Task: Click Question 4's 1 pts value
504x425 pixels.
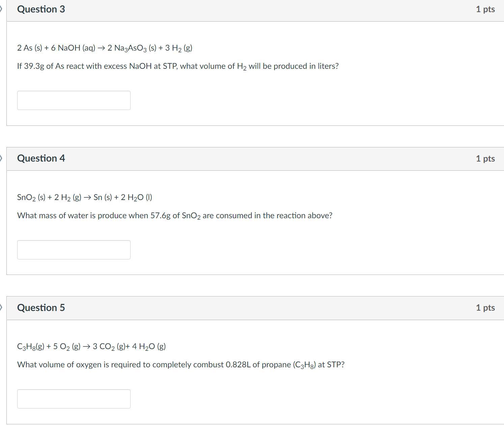Action: (485, 159)
